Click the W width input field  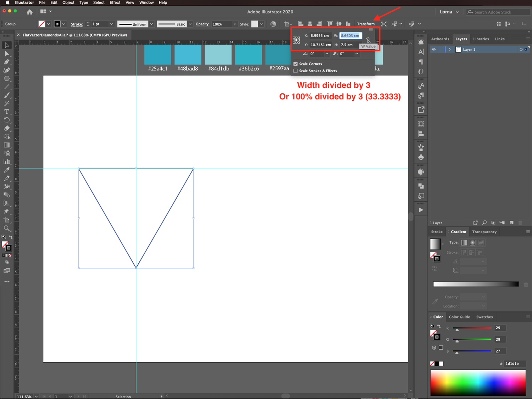click(350, 35)
